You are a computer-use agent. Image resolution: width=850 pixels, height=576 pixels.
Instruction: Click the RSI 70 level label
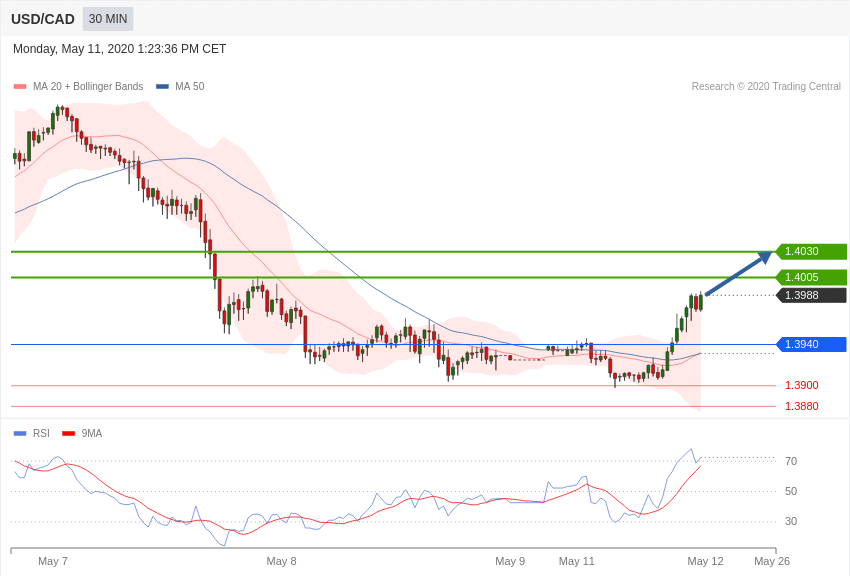tap(791, 461)
